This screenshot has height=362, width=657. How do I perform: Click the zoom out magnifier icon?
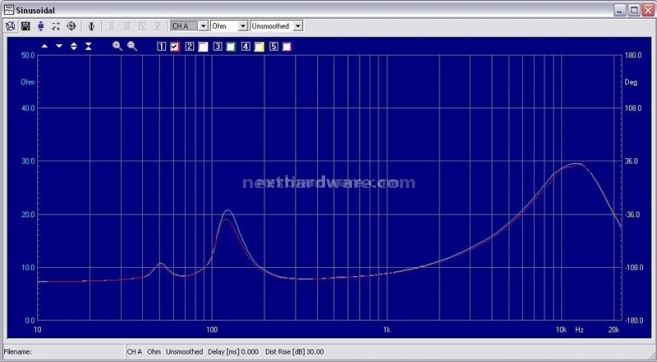[x=132, y=47]
